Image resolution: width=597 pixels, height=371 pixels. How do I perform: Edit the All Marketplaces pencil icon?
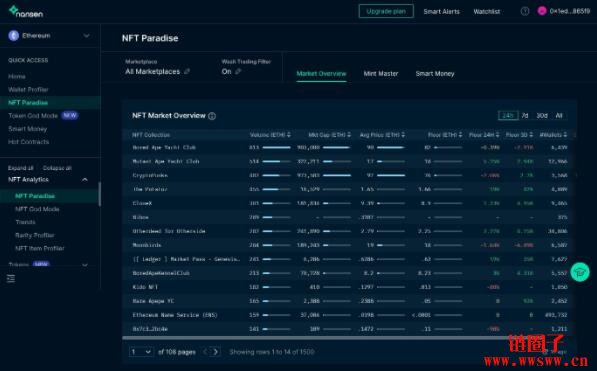(187, 71)
